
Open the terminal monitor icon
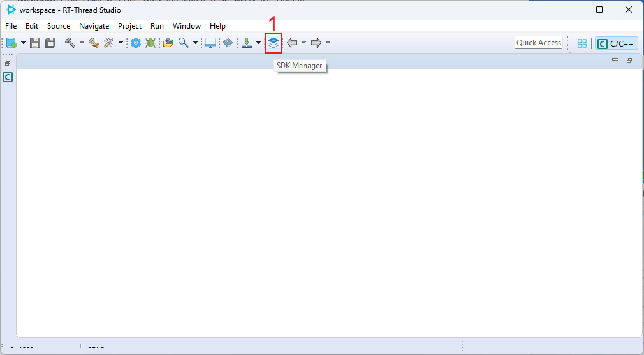click(x=210, y=43)
